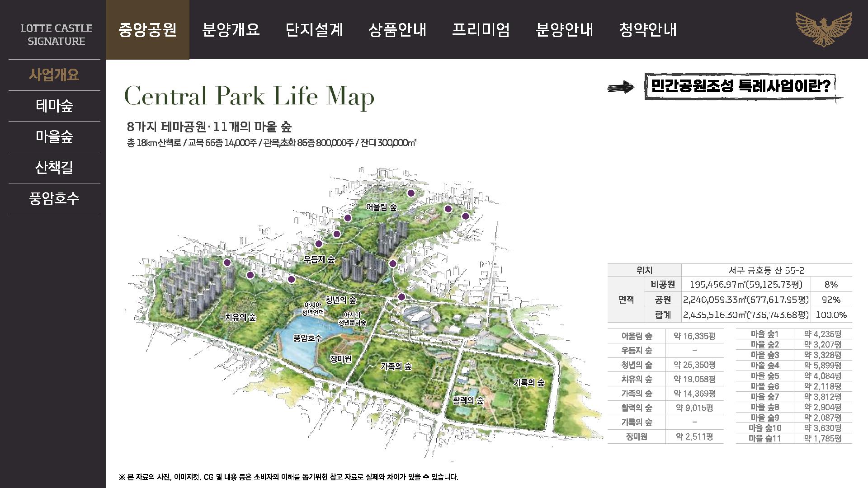Switch to the 분양개요 tab
This screenshot has width=868, height=488.
point(231,30)
